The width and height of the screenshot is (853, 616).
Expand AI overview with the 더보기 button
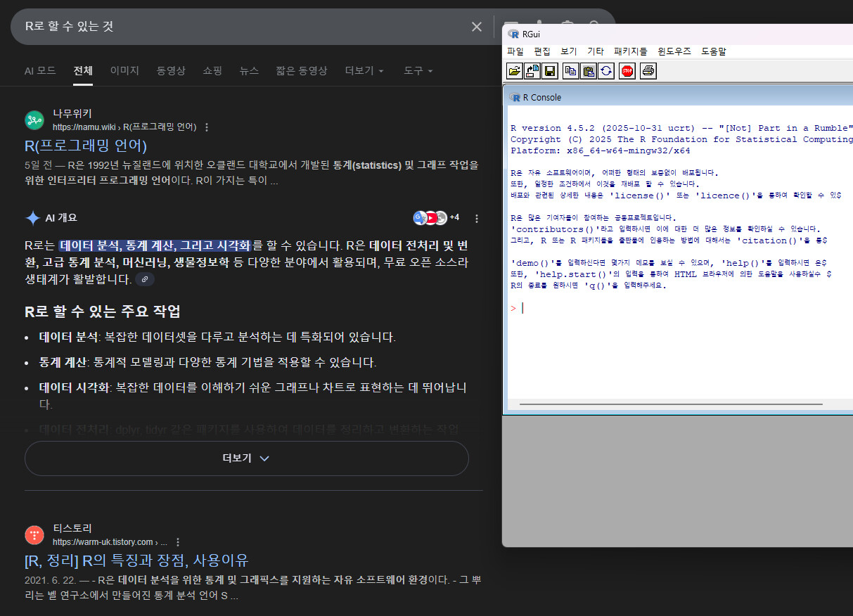(x=246, y=458)
